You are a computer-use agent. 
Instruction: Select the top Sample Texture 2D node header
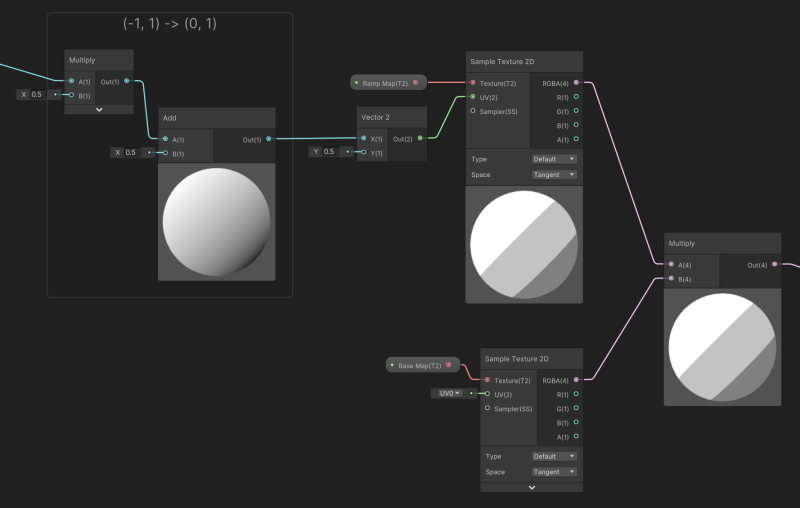click(x=524, y=62)
